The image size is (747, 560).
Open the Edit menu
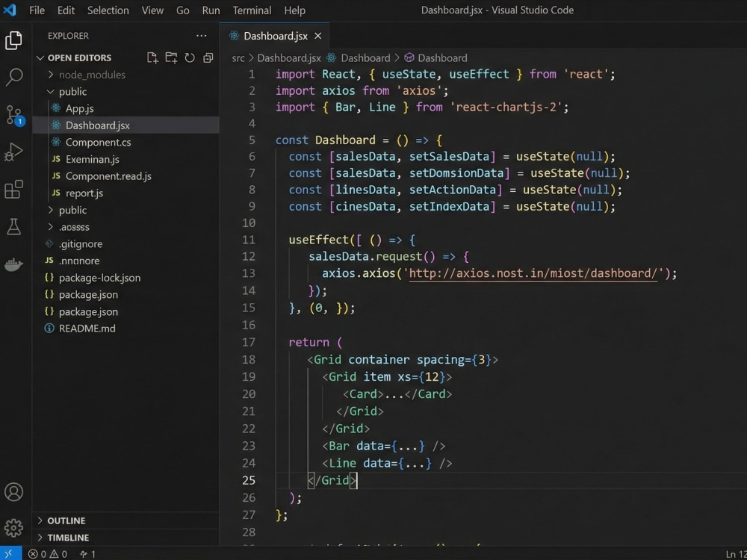pyautogui.click(x=66, y=10)
